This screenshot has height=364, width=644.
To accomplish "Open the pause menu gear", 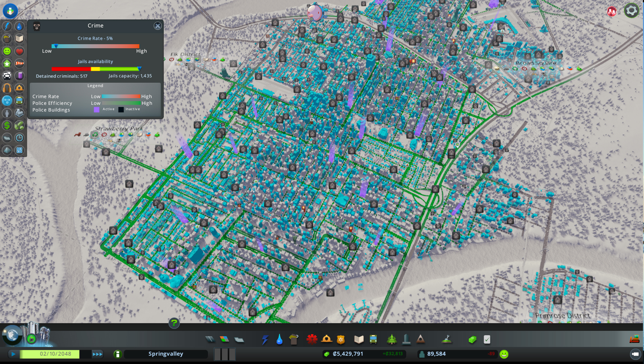I will (x=631, y=11).
